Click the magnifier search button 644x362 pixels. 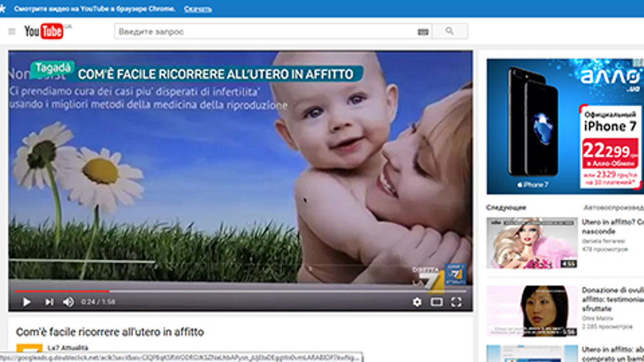(x=449, y=31)
